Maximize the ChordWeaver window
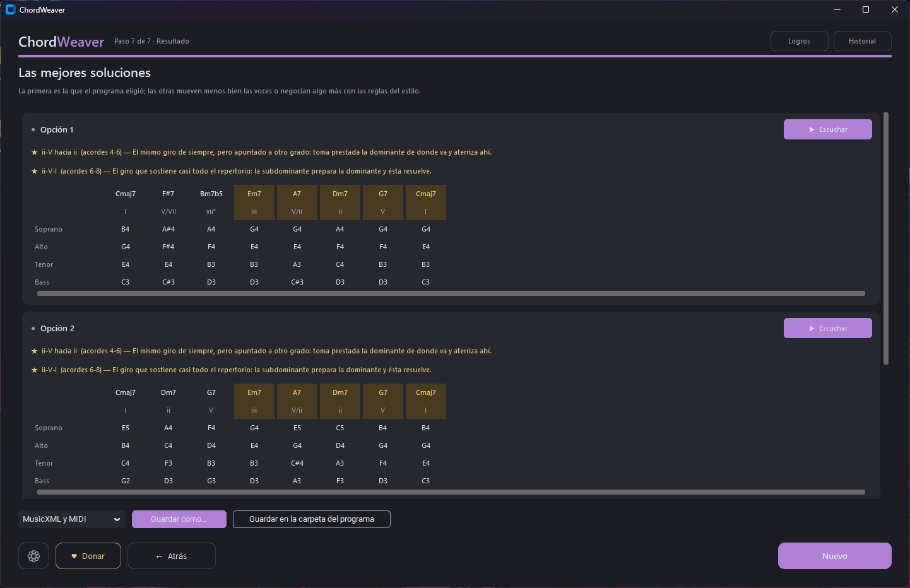 coord(866,9)
